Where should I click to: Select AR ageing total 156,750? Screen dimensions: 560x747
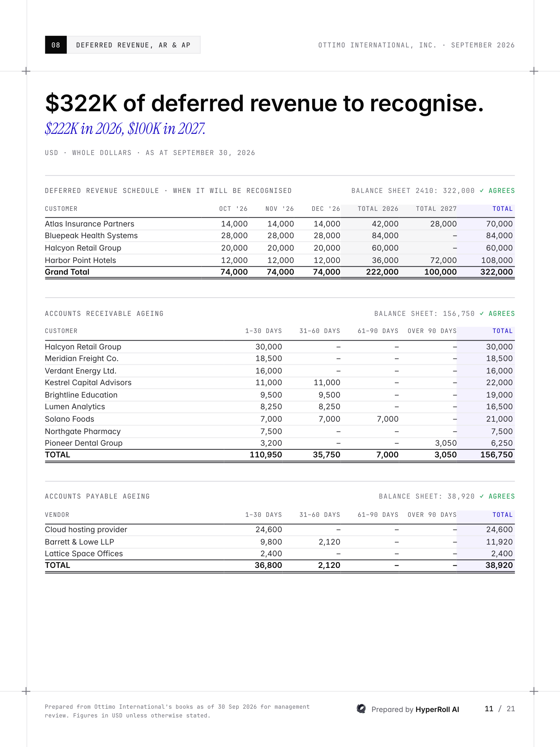497,455
